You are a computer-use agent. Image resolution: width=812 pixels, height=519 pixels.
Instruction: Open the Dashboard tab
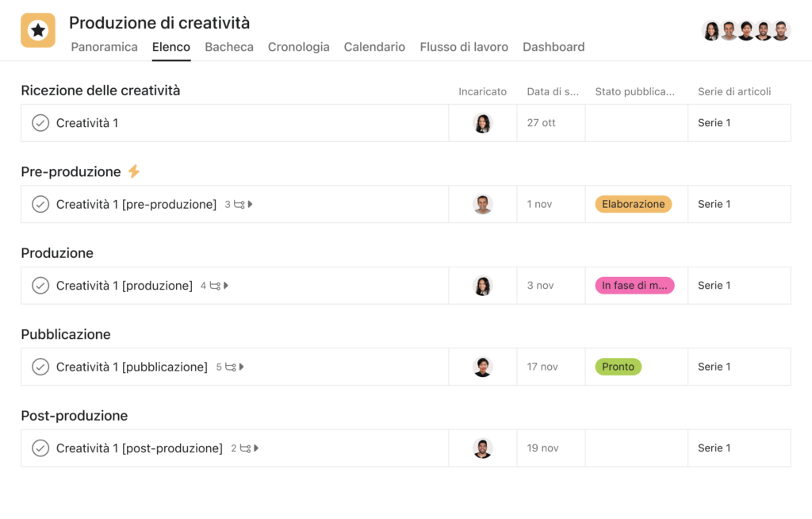coord(553,47)
